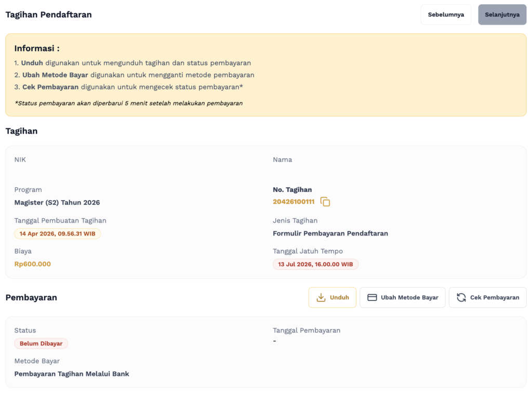Click the Tagihan Pendaftaran page title
532x393 pixels.
[x=48, y=15]
